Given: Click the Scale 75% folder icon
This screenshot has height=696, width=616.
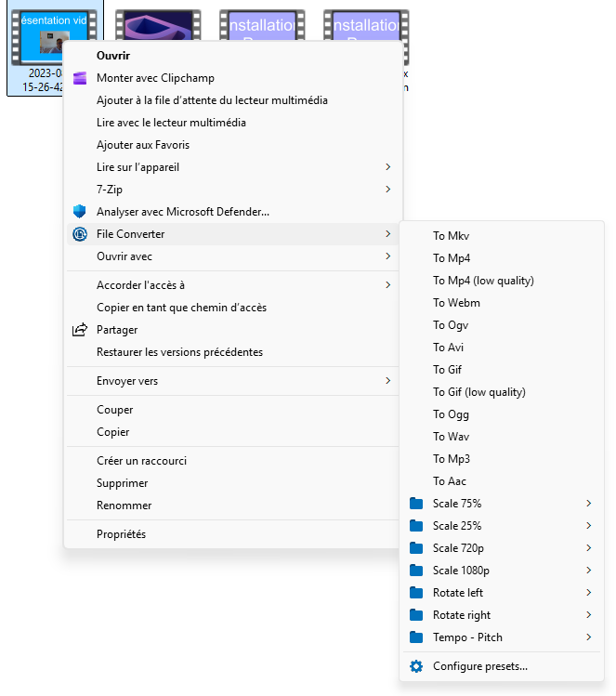Looking at the screenshot, I should [x=416, y=504].
